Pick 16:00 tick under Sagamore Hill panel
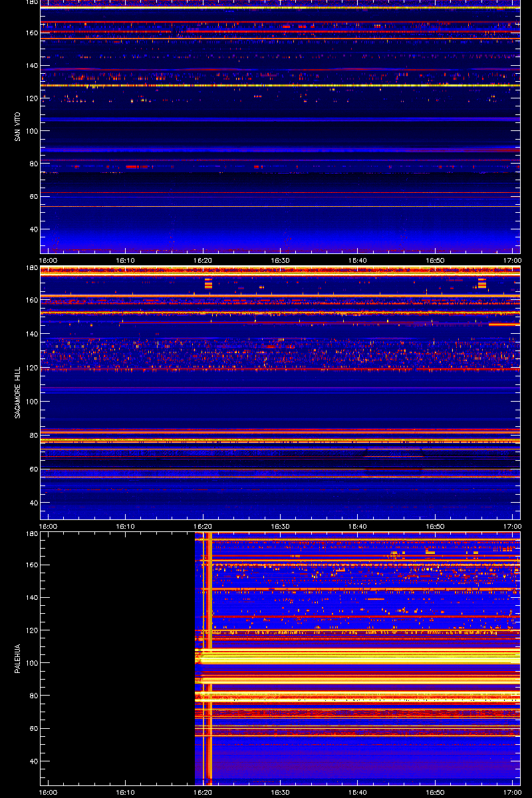The height and width of the screenshot is (798, 532). (x=48, y=527)
